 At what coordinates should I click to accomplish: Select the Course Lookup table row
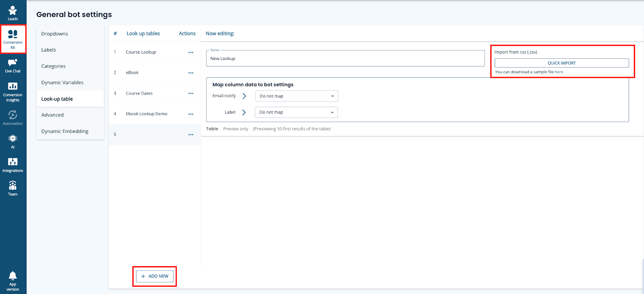155,52
